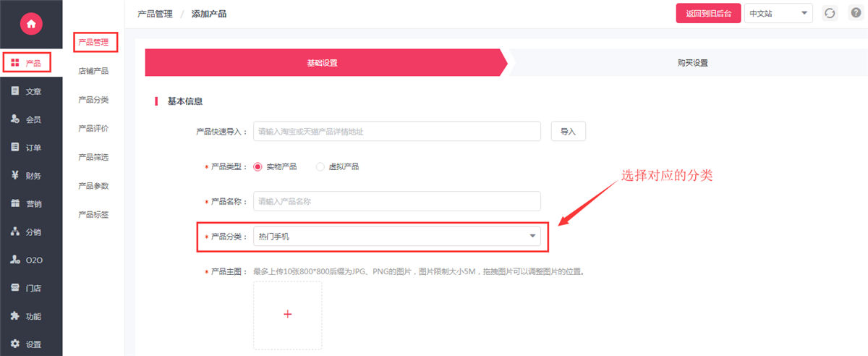Click the 分销 distribution icon

pos(15,232)
